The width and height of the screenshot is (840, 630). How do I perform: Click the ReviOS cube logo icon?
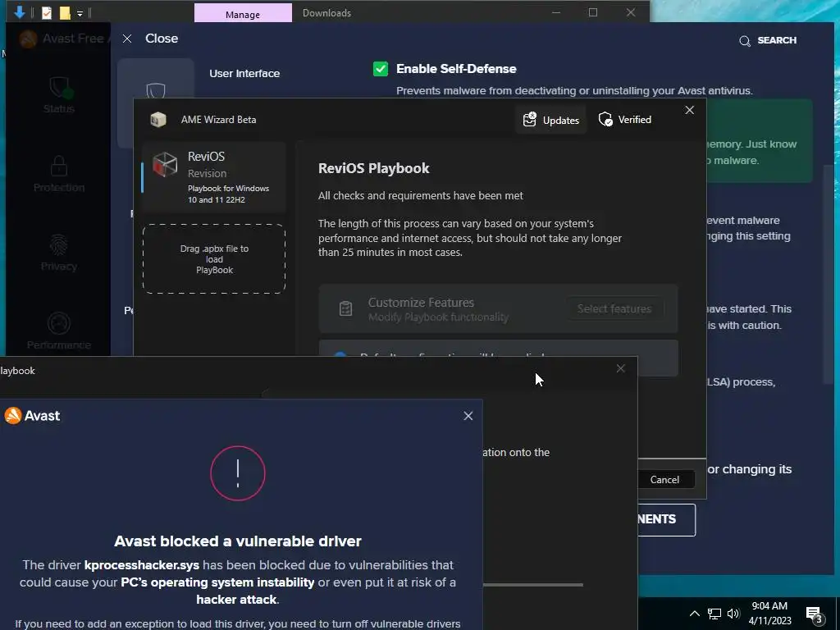(164, 164)
